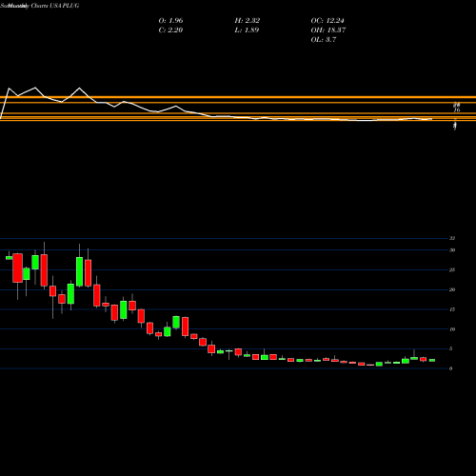Click the 'OC: 12.24' reading

click(327, 21)
